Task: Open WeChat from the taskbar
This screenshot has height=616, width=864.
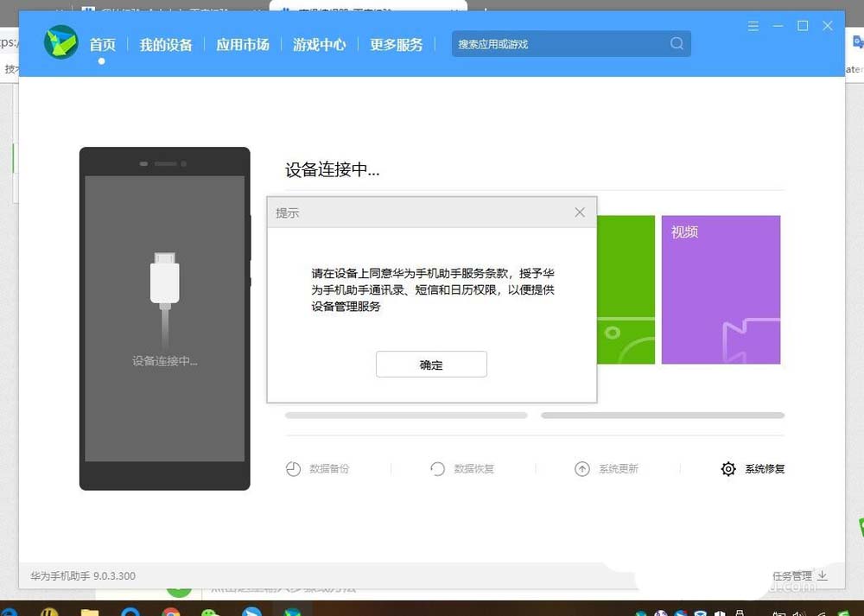Action: click(211, 613)
